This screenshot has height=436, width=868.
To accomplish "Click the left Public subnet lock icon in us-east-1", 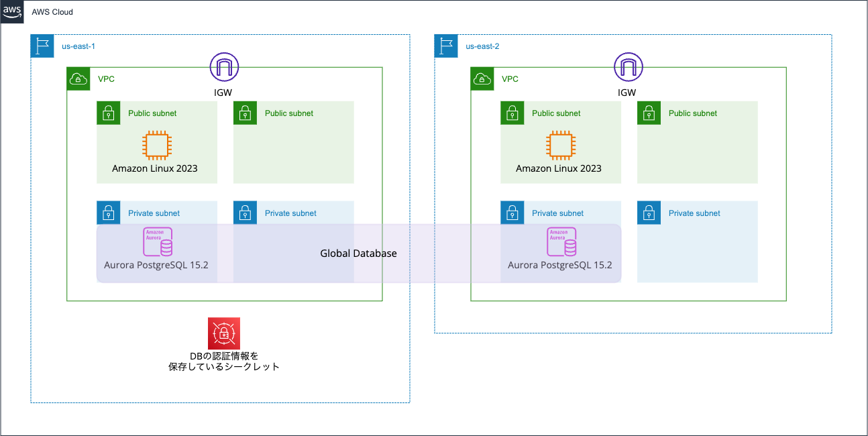I will 108,113.
